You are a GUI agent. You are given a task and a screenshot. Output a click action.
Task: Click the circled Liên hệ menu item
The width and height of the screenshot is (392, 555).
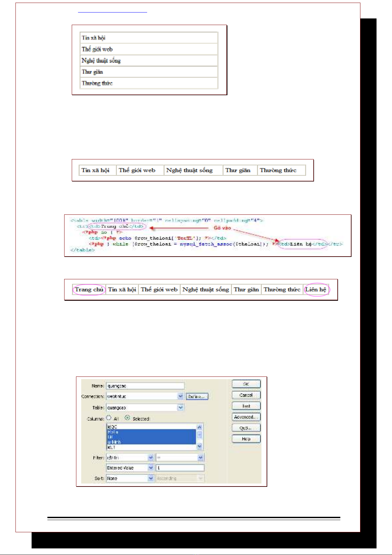316,290
